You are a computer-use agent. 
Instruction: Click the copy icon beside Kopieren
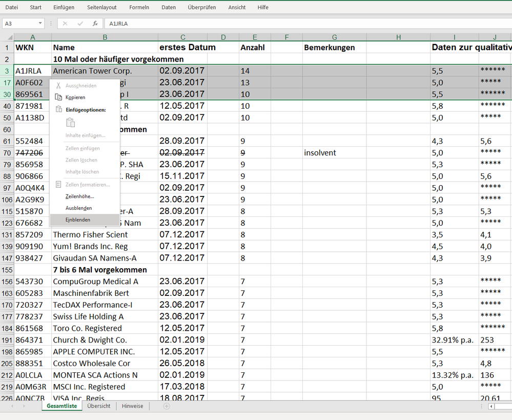coord(58,97)
